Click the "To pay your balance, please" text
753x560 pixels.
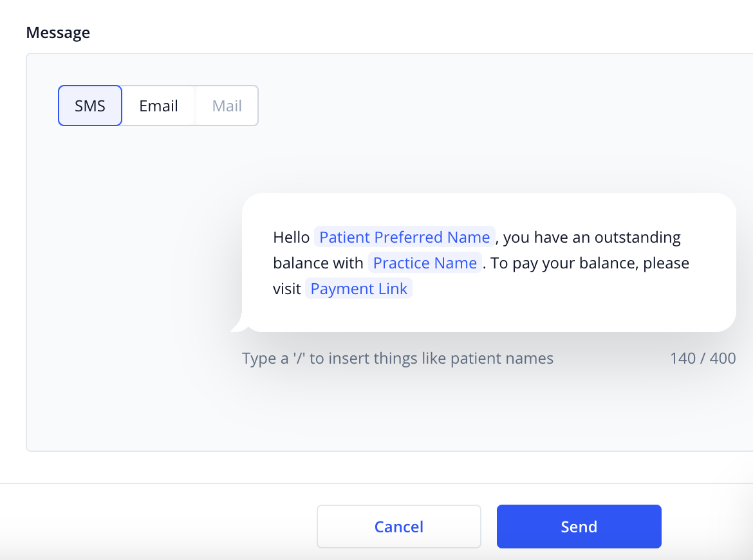[590, 263]
